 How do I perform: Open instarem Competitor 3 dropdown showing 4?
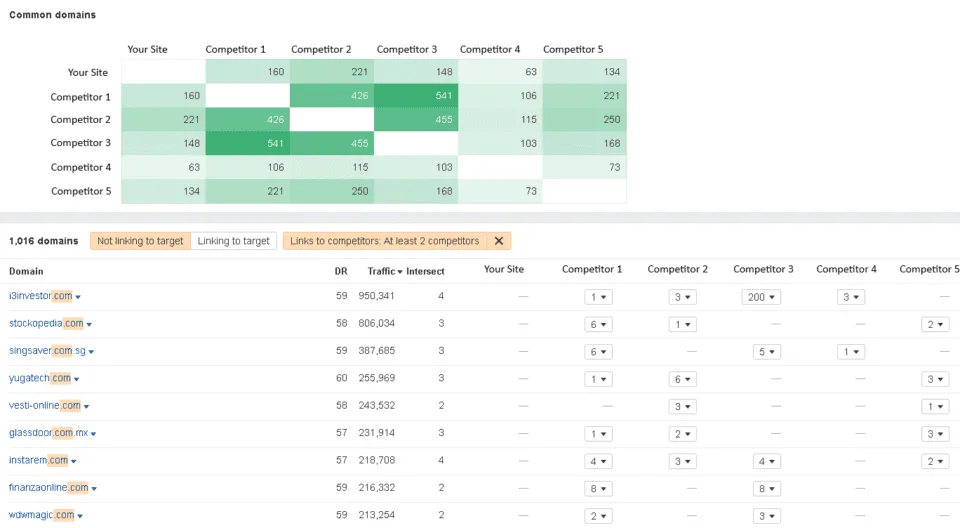767,461
